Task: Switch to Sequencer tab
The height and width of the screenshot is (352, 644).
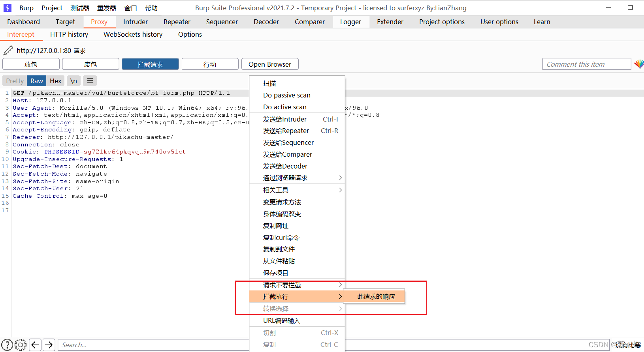Action: pyautogui.click(x=222, y=22)
